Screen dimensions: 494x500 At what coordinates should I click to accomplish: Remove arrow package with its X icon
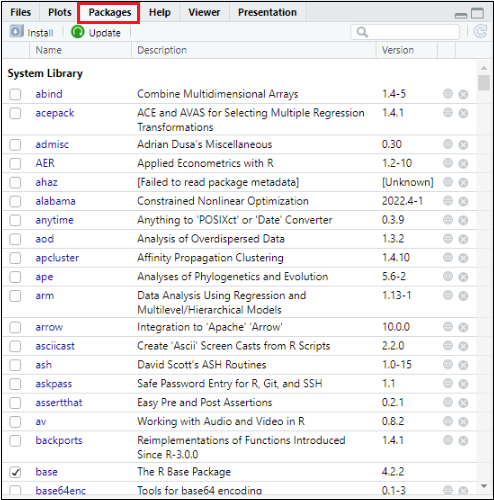463,327
